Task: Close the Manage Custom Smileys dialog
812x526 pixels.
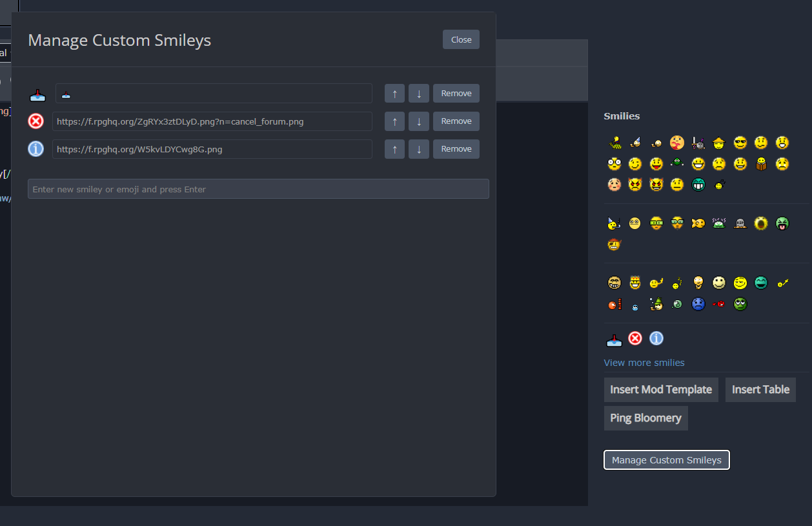Action: pos(461,39)
